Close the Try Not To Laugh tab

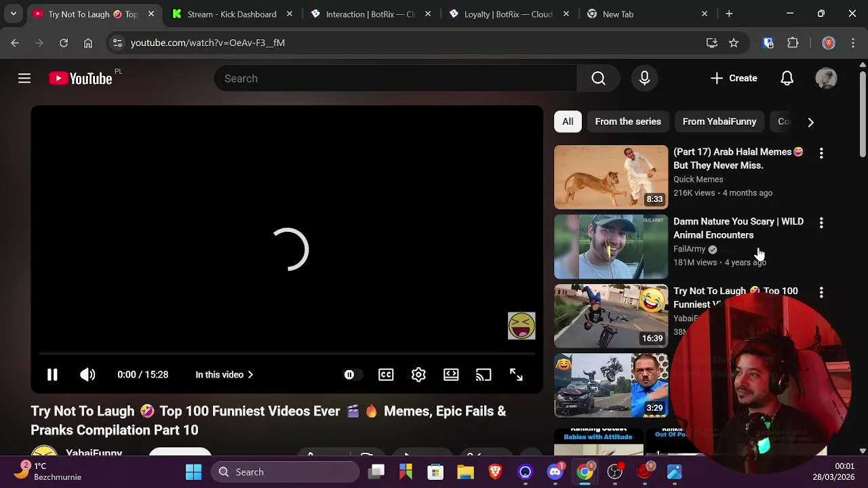pos(151,14)
